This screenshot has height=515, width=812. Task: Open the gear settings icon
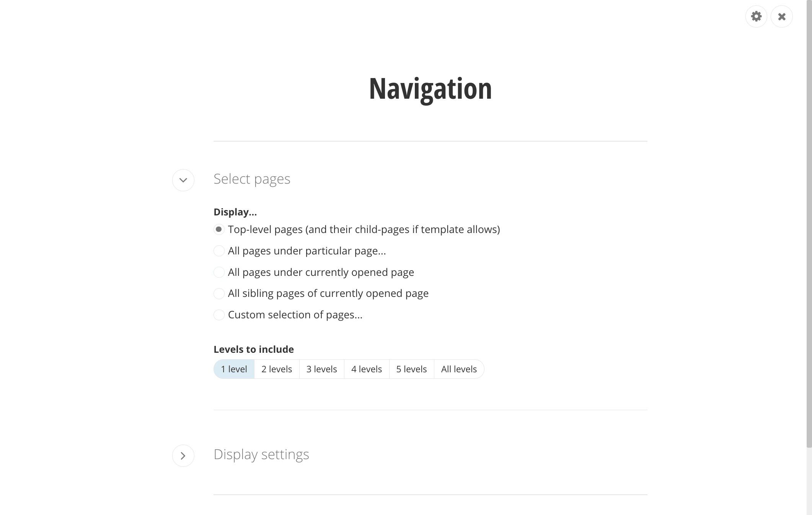click(x=756, y=16)
